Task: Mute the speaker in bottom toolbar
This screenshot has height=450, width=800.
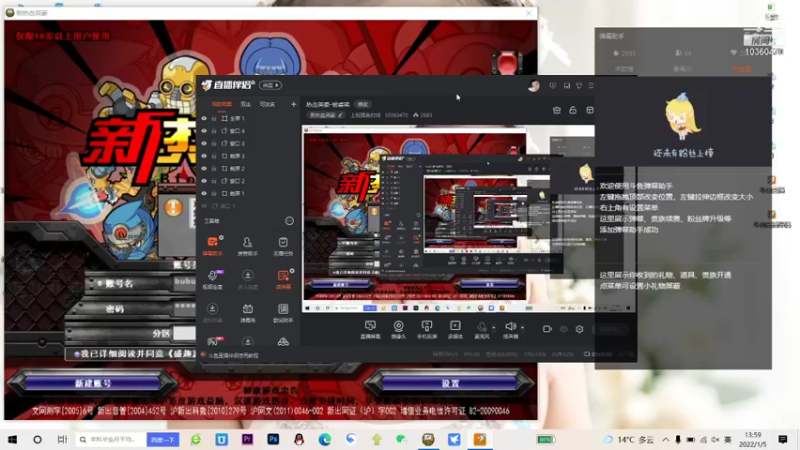Action: point(510,329)
